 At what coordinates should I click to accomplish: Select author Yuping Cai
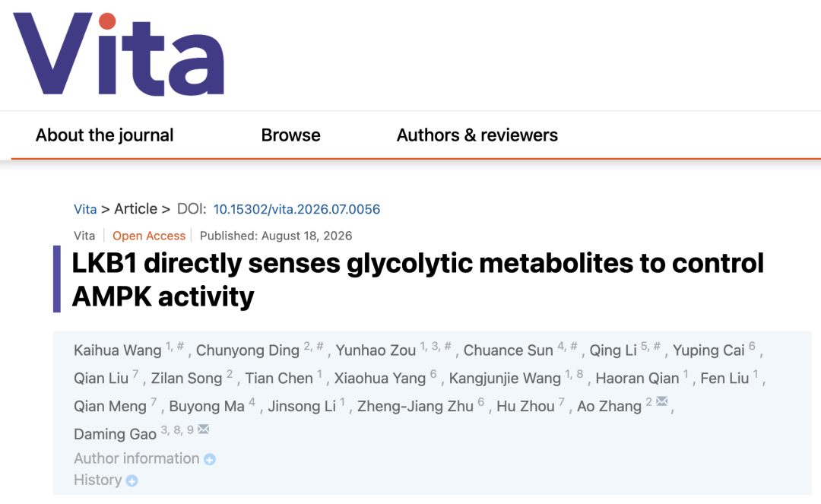click(x=708, y=350)
